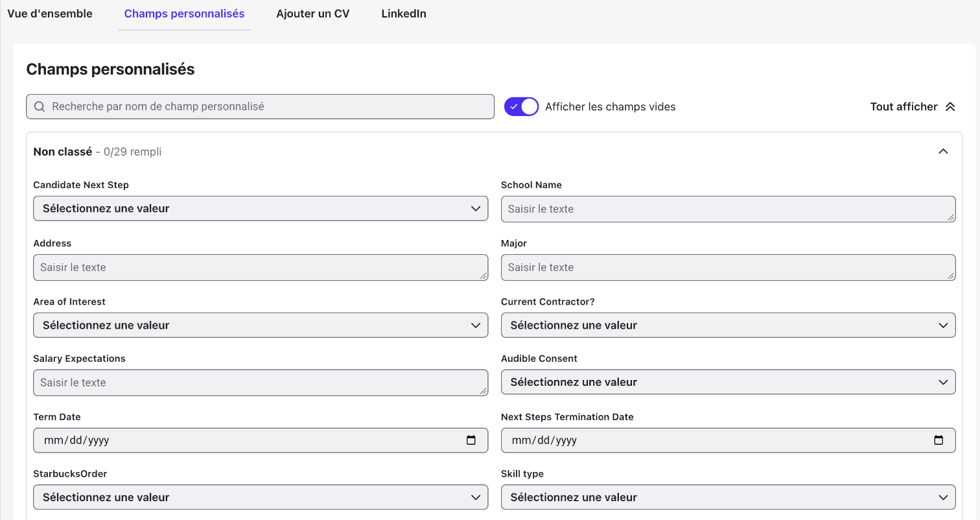The image size is (980, 520).
Task: Click the custom field search box
Action: (260, 106)
